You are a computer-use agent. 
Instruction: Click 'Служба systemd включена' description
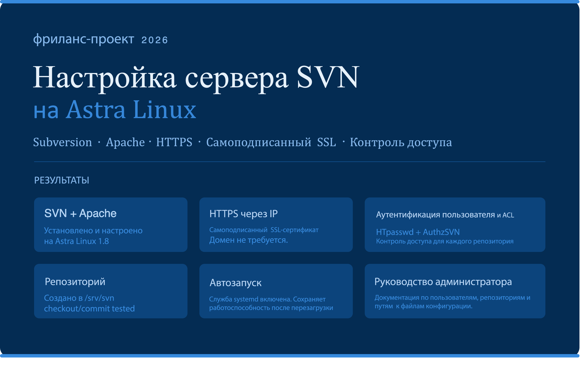pyautogui.click(x=271, y=304)
